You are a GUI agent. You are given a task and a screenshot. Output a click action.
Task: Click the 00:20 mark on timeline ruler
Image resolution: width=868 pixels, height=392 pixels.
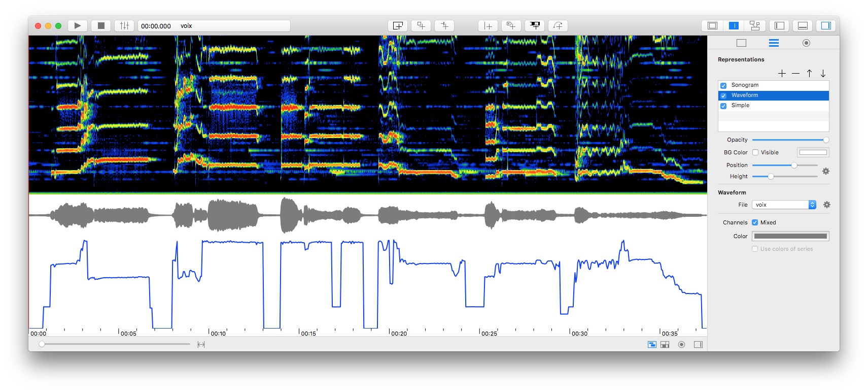[x=399, y=334]
